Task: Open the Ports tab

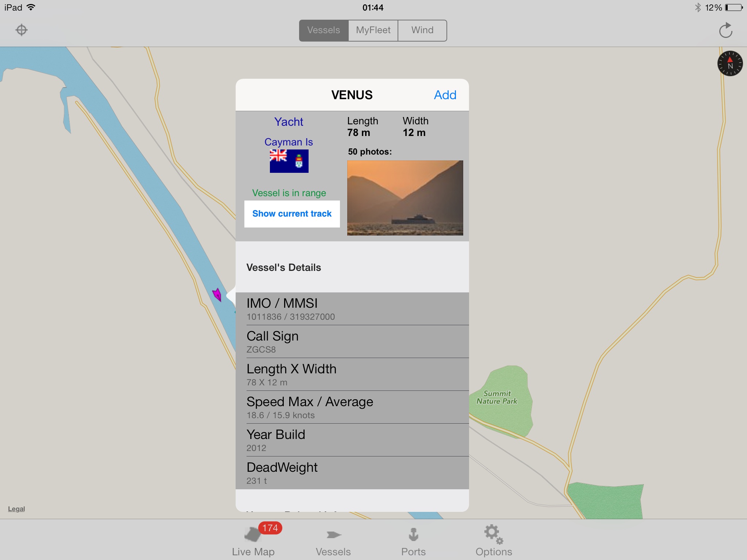Action: pos(413,540)
